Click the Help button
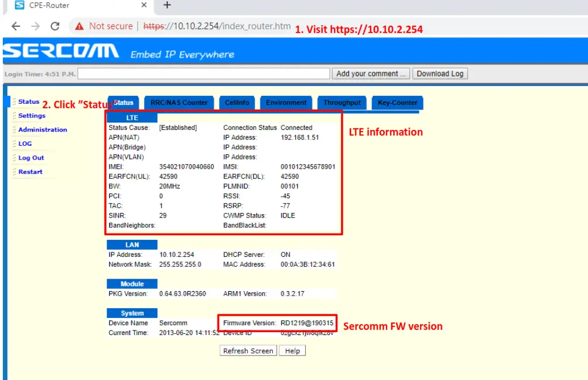The height and width of the screenshot is (380, 588). (292, 350)
